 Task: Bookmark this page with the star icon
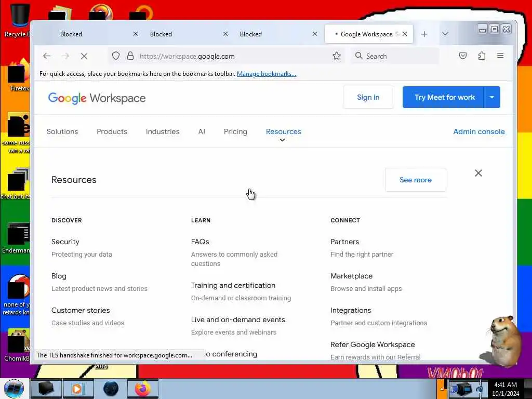coord(336,56)
